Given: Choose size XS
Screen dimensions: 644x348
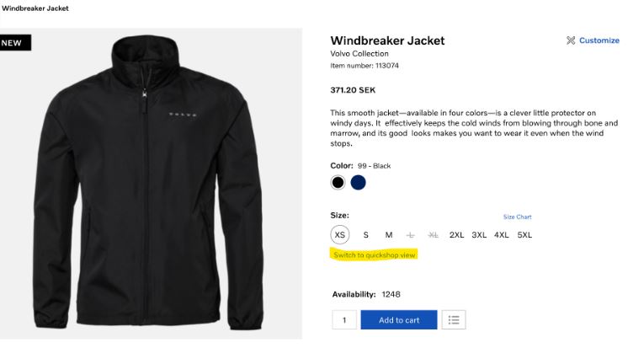Looking at the screenshot, I should 339,235.
